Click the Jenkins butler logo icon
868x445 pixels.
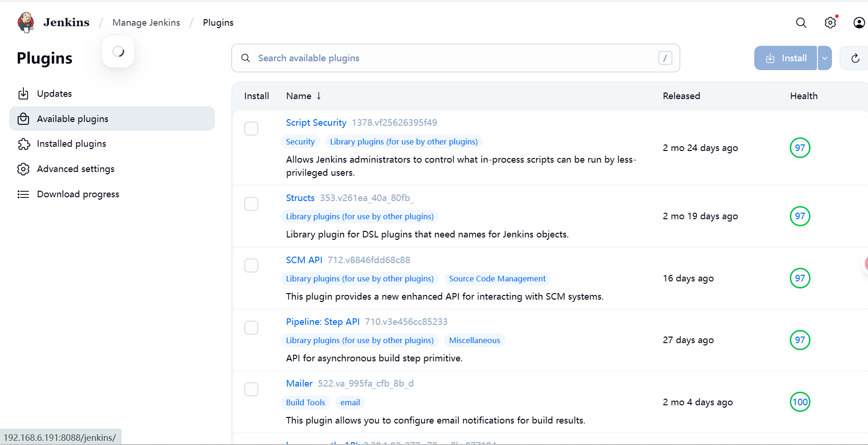[26, 22]
